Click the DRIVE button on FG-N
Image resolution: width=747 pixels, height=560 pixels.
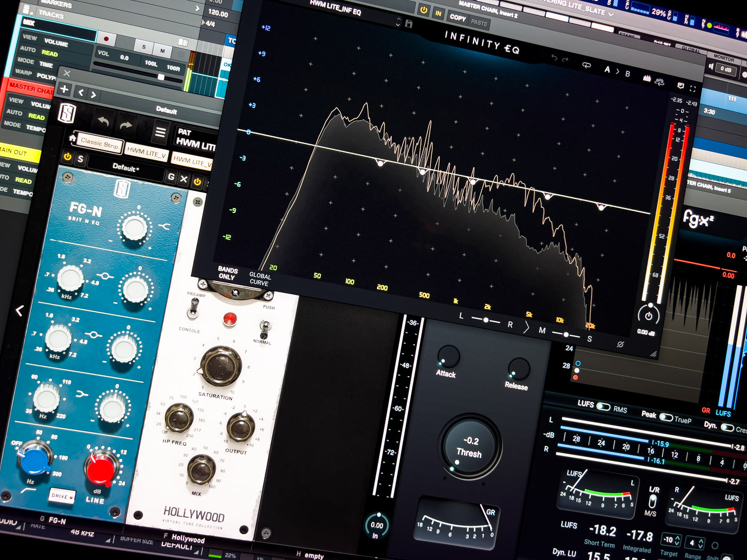(62, 496)
